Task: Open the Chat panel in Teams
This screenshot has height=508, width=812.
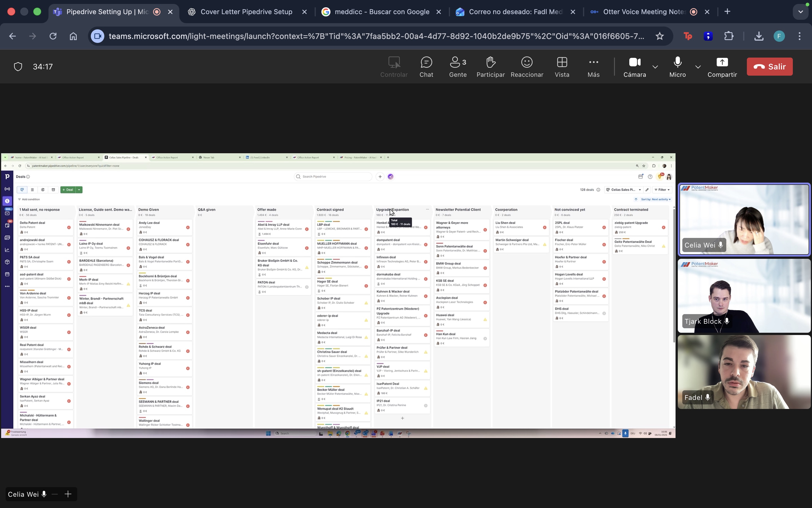Action: (x=426, y=67)
